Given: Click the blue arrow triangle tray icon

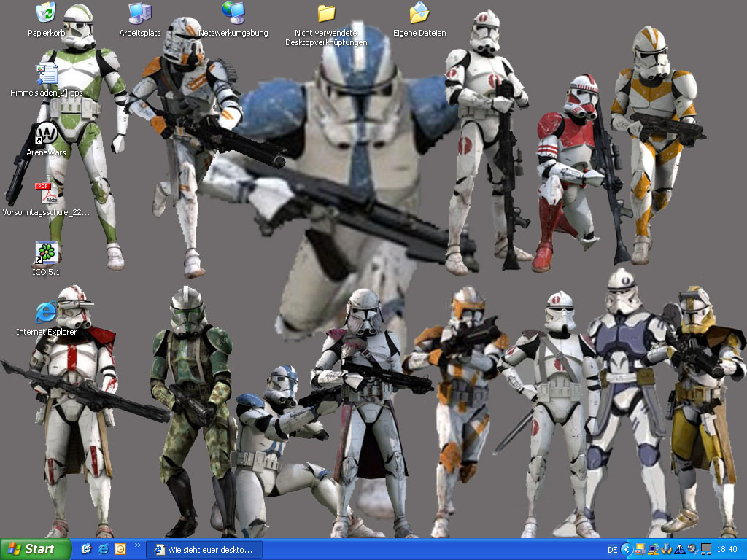Looking at the screenshot, I should click(x=679, y=550).
